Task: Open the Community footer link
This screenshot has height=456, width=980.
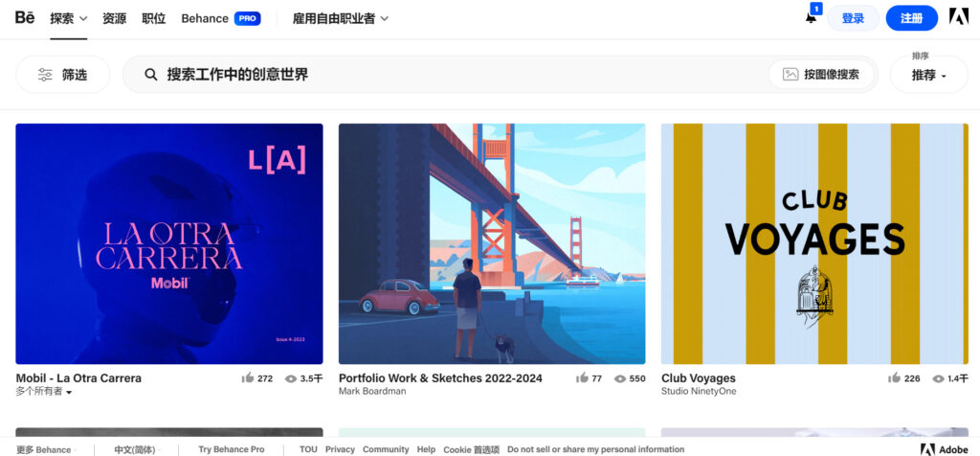Action: coord(386,449)
